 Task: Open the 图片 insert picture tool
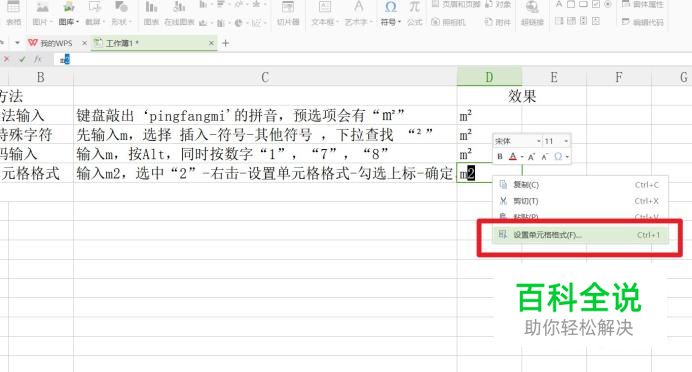(x=42, y=13)
